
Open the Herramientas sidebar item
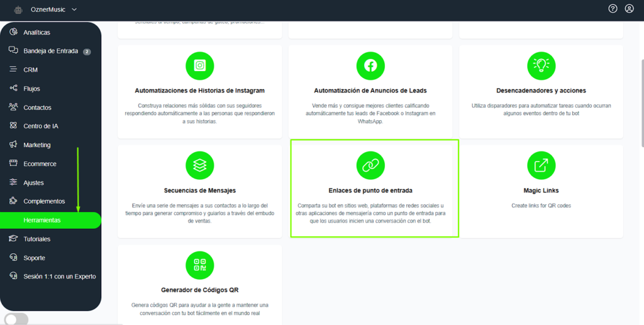pyautogui.click(x=42, y=220)
